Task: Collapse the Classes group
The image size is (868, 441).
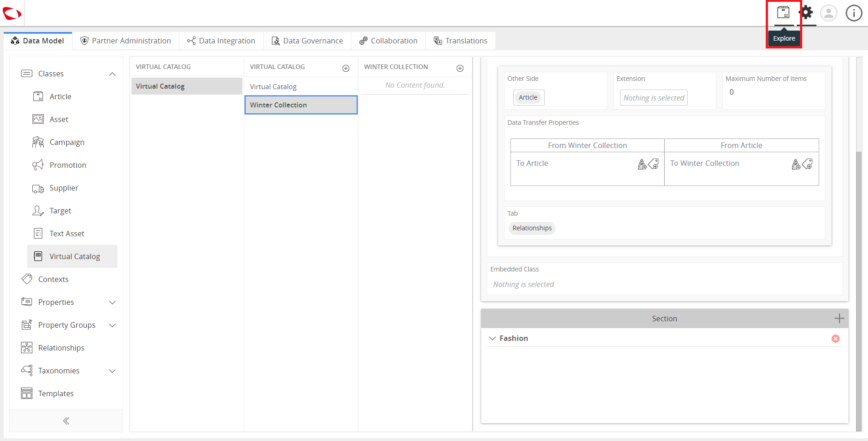Action: click(112, 74)
